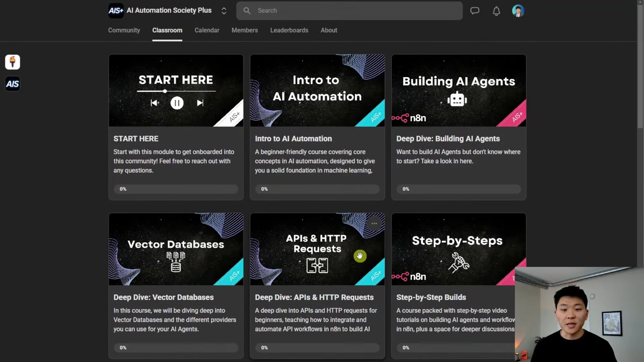Click the Intro to AI Automation progress bar
The height and width of the screenshot is (362, 644).
[317, 189]
